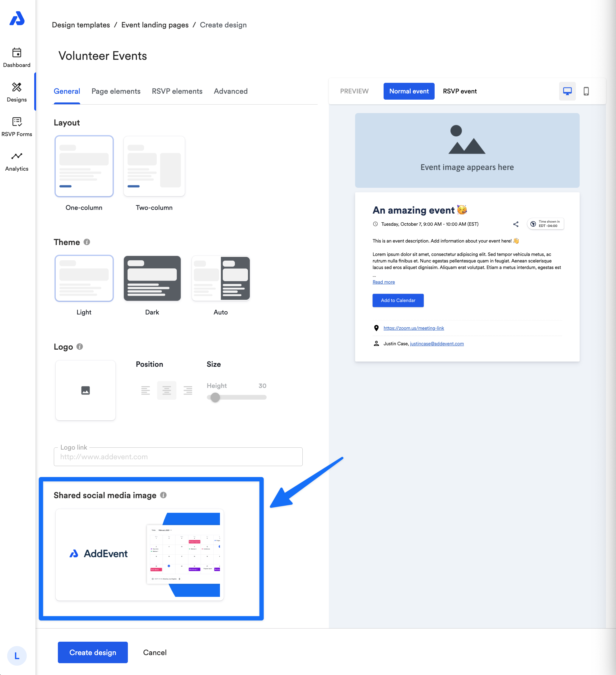
Task: Click the share icon in event preview
Action: [516, 224]
